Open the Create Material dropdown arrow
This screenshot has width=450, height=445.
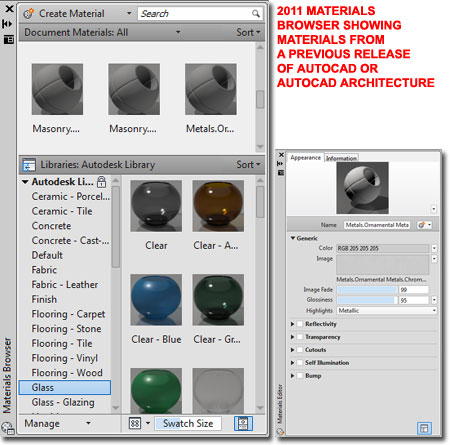[x=129, y=14]
